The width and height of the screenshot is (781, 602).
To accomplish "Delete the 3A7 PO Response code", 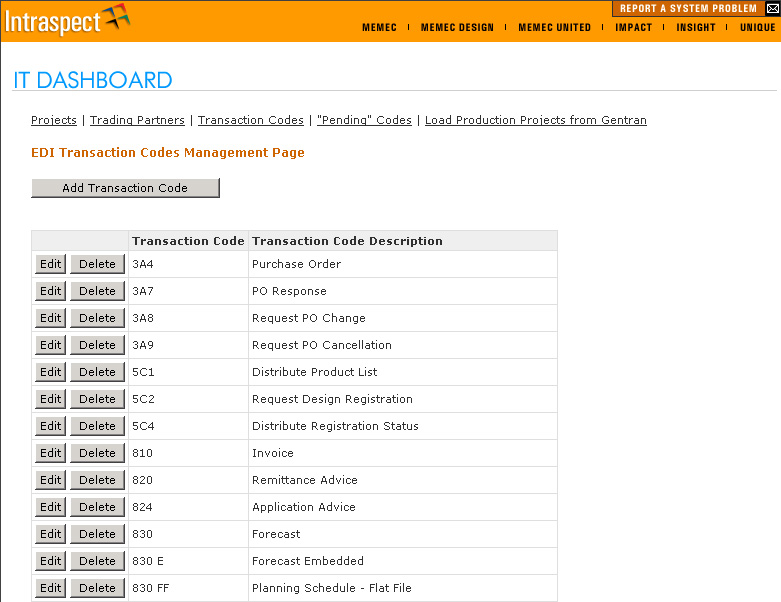I will (x=97, y=291).
